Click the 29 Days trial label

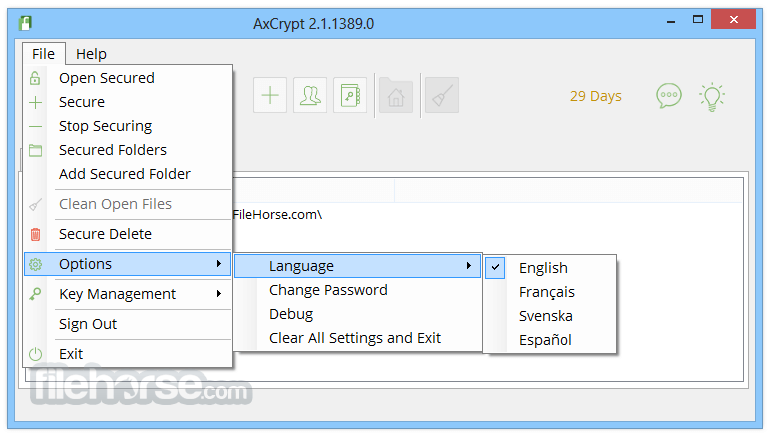[595, 96]
